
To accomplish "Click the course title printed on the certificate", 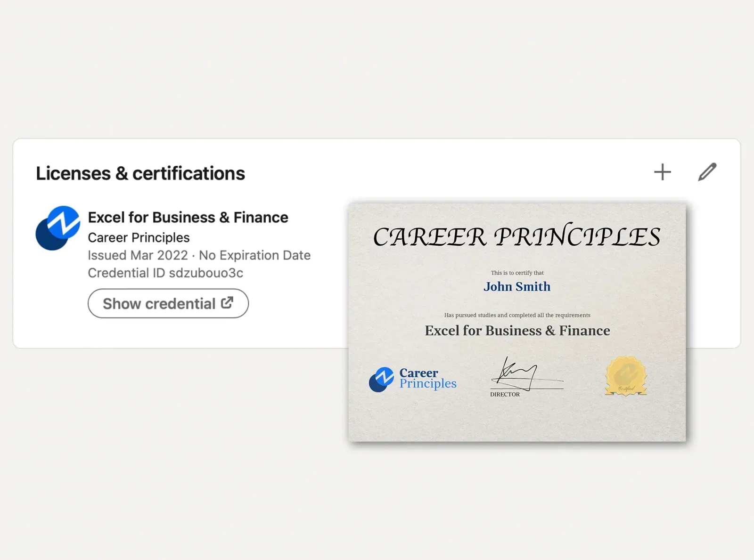I will (517, 331).
